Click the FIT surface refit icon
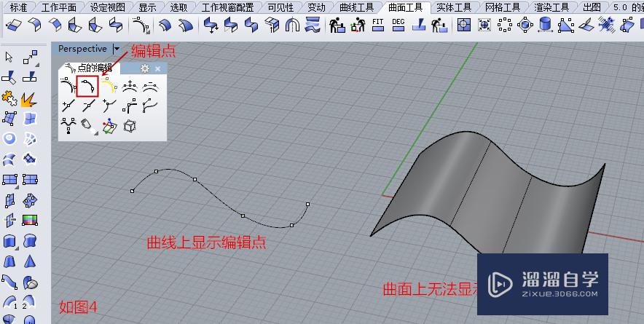 (378, 25)
